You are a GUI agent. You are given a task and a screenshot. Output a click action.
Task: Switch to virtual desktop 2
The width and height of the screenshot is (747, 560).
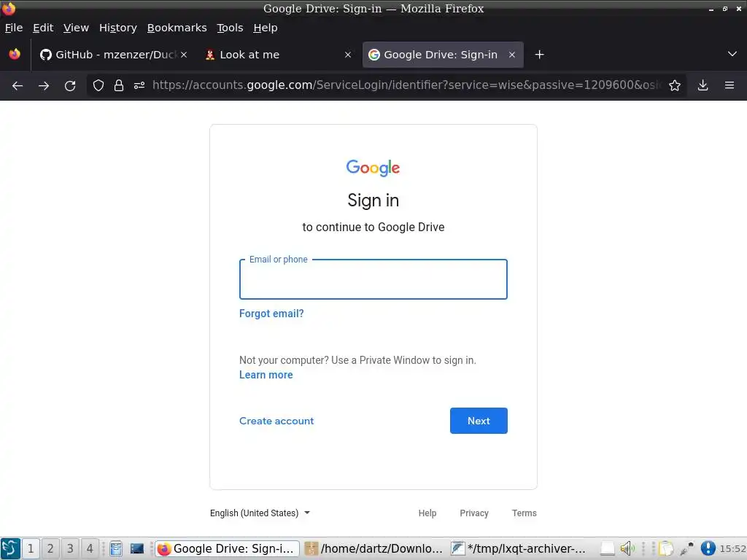[x=50, y=548]
